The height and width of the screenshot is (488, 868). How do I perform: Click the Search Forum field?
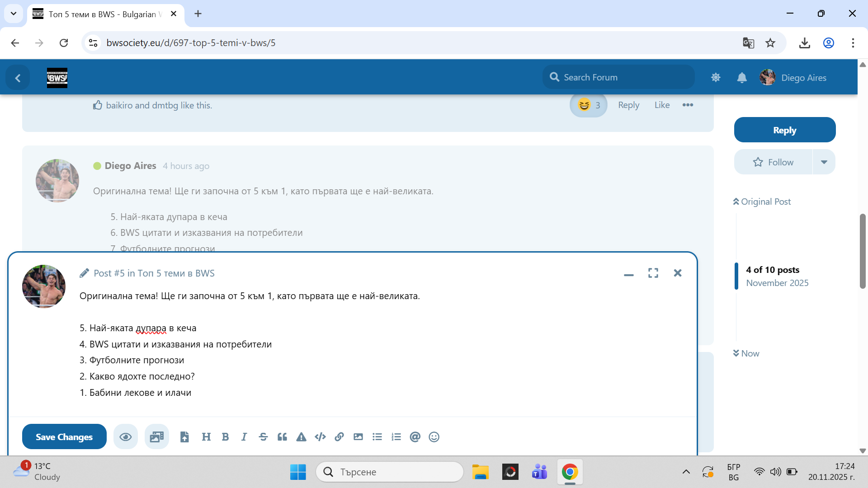(618, 77)
